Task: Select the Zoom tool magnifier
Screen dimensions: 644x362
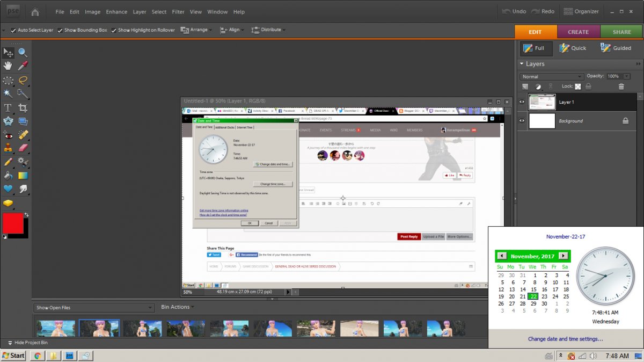Action: pyautogui.click(x=23, y=52)
